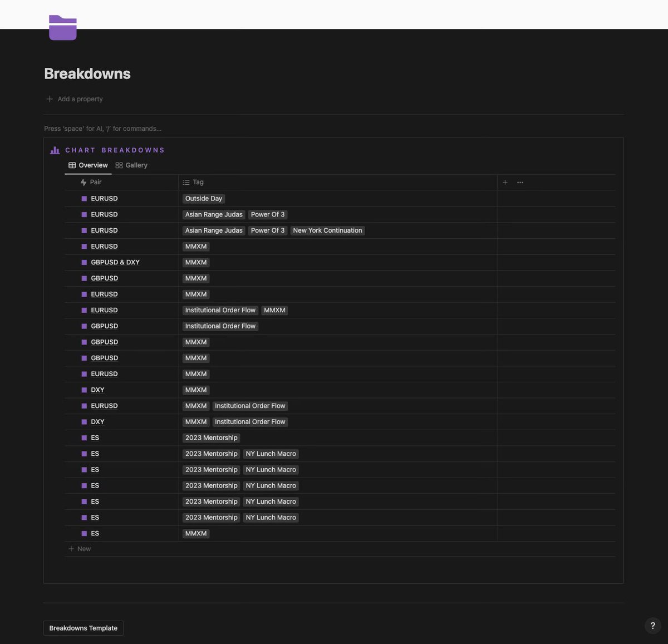668x644 pixels.
Task: Click the Outside Day tag
Action: [204, 199]
